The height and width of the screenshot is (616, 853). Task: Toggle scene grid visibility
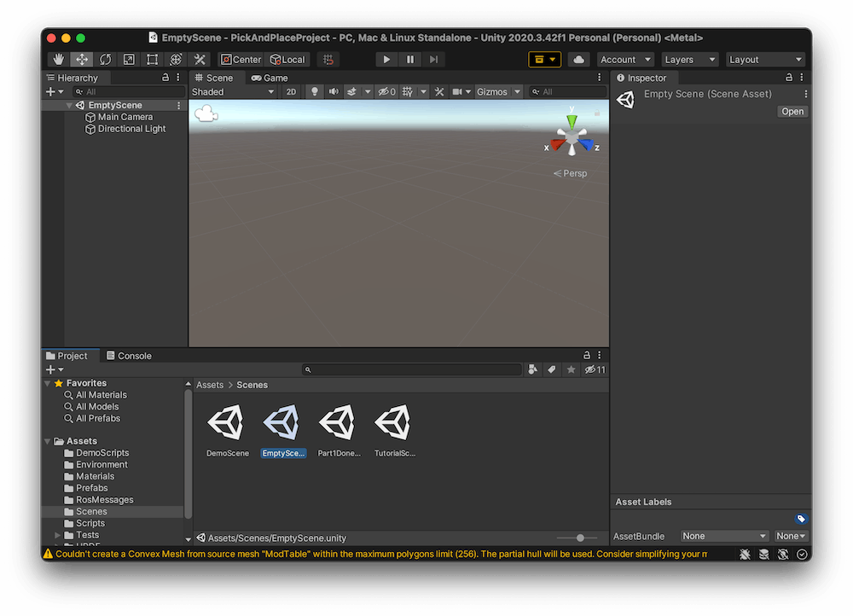408,92
